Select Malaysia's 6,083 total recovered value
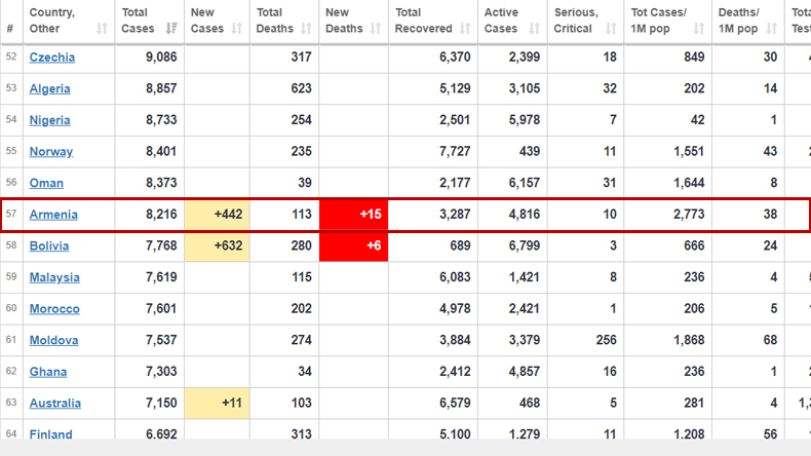The height and width of the screenshot is (456, 811). pos(455,278)
